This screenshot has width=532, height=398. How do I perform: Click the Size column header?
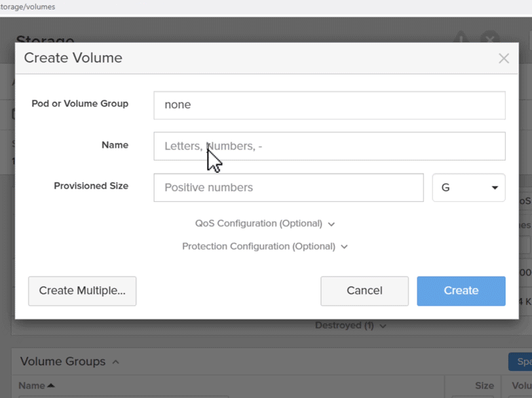[484, 386]
